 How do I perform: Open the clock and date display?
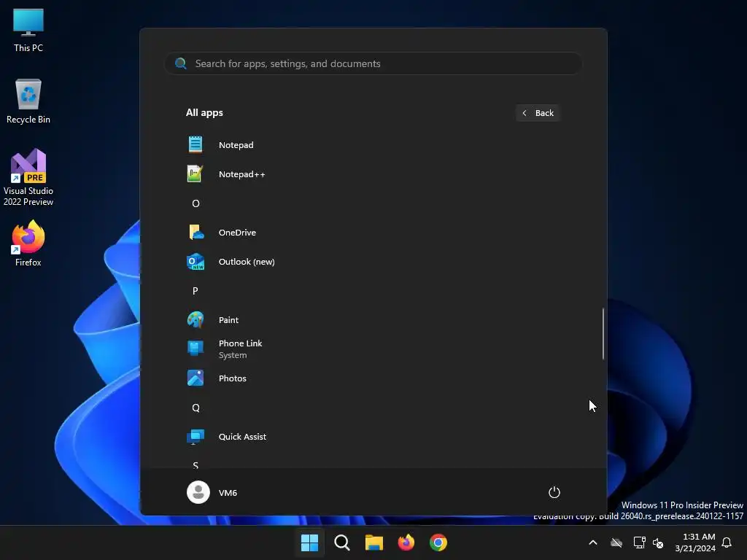[x=695, y=542]
